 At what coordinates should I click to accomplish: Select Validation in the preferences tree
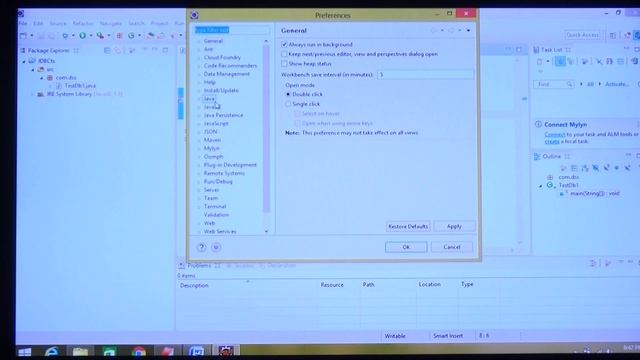click(x=216, y=215)
